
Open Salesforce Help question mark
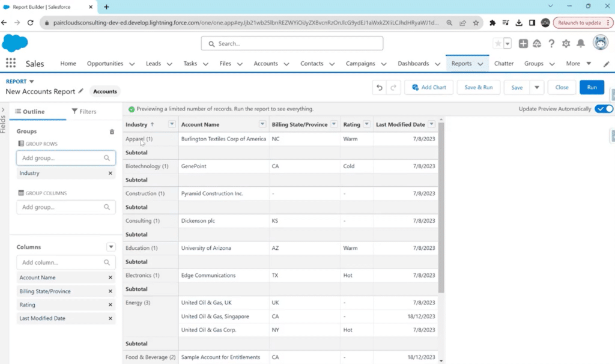(x=551, y=43)
